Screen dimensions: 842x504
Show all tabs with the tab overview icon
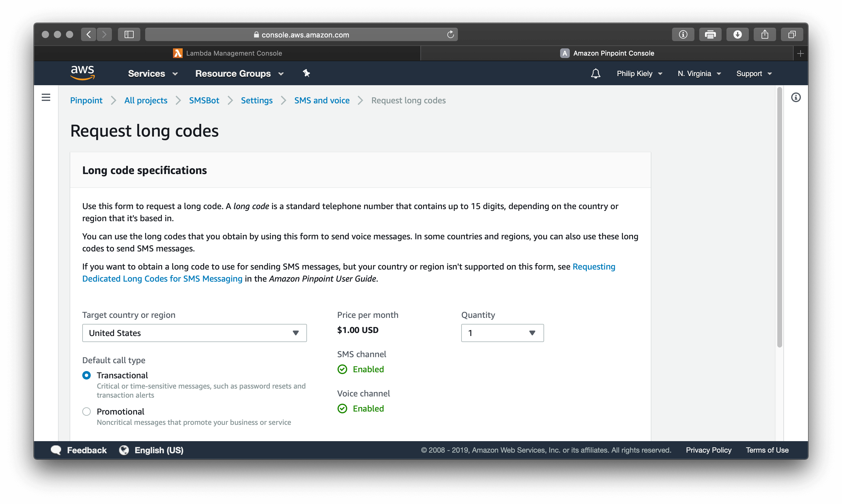click(x=792, y=34)
